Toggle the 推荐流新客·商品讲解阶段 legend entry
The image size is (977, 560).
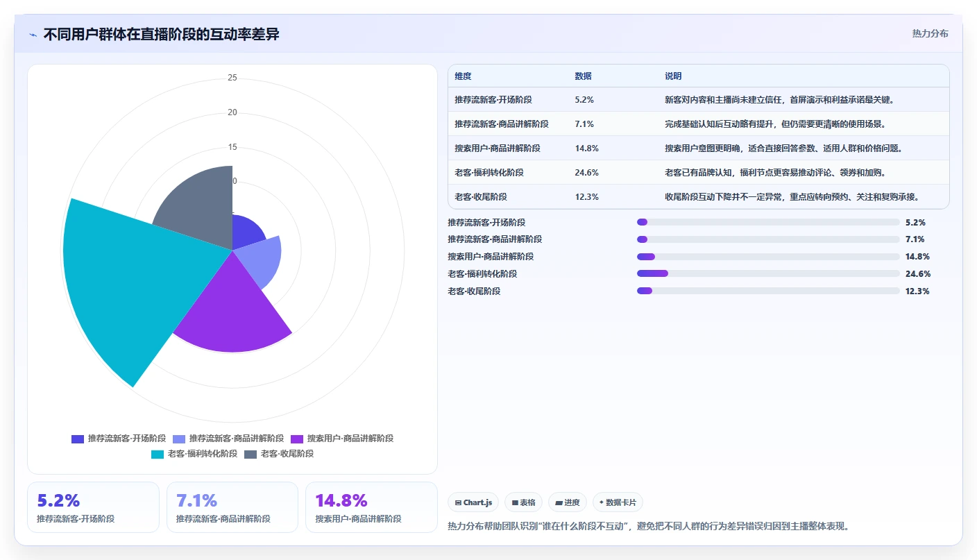click(x=228, y=439)
